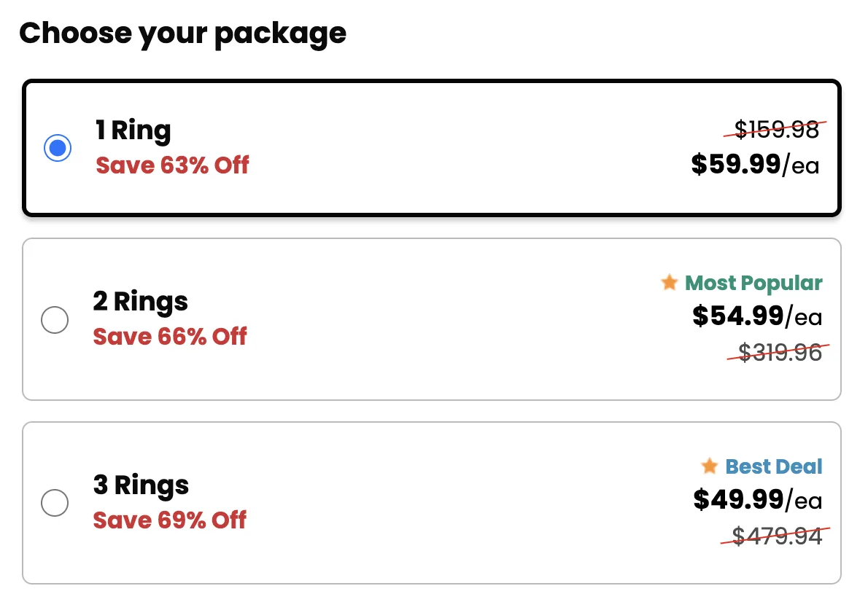This screenshot has width=868, height=602.
Task: Click the Best Deal star icon
Action: coord(709,466)
